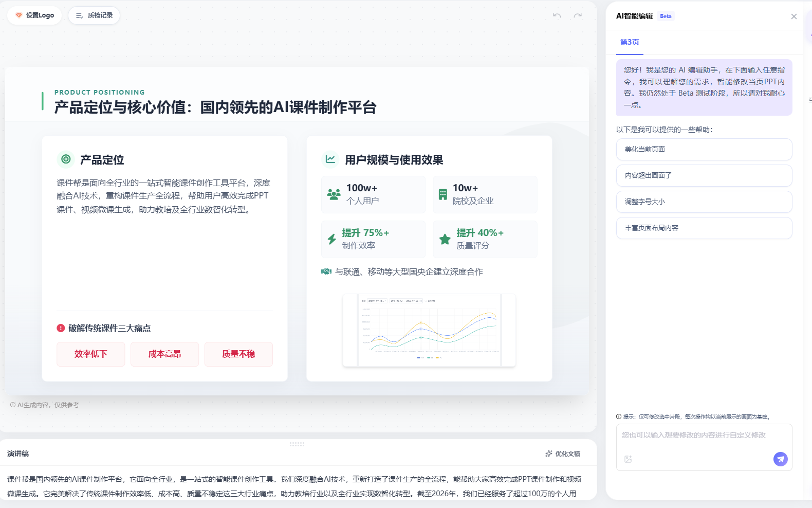Click the AI assistant greeting message bubble

704,87
